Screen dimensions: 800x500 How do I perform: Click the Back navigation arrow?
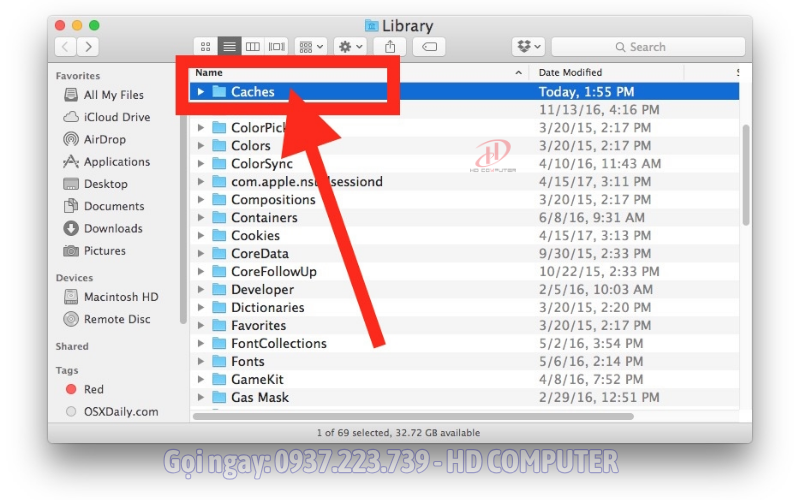pos(66,47)
